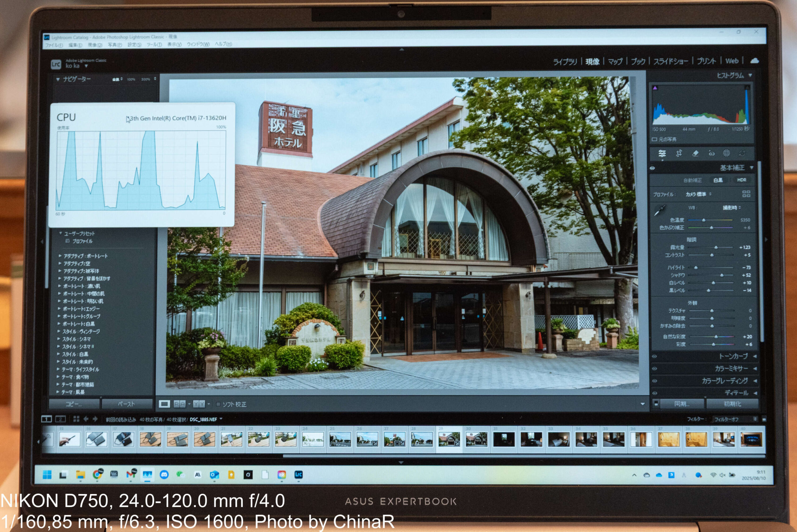The image size is (797, 532).
Task: Collapse the ヒストグラム panel triangle
Action: (750, 75)
